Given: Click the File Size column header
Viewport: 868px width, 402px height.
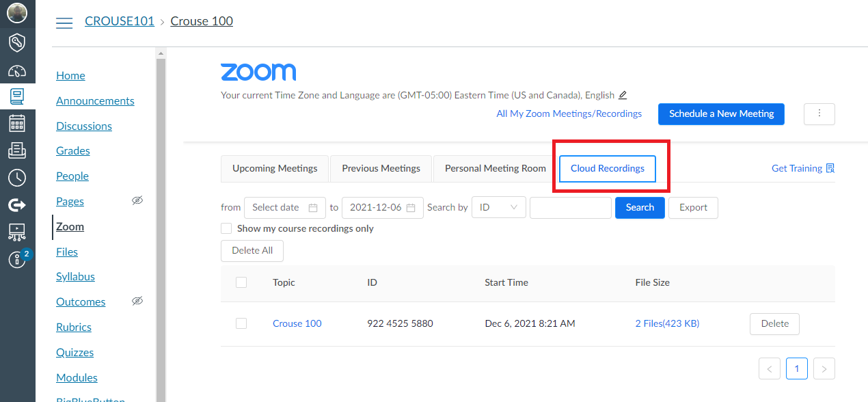Looking at the screenshot, I should [653, 282].
